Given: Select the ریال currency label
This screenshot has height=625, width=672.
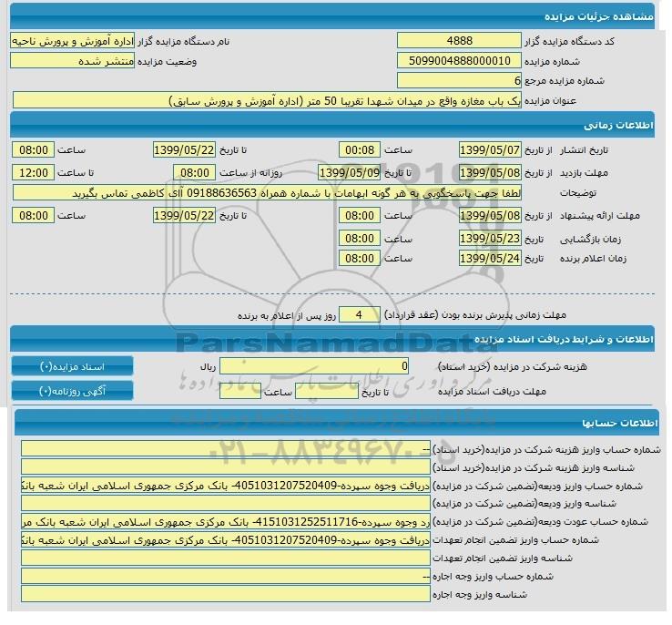Looking at the screenshot, I should [208, 367].
